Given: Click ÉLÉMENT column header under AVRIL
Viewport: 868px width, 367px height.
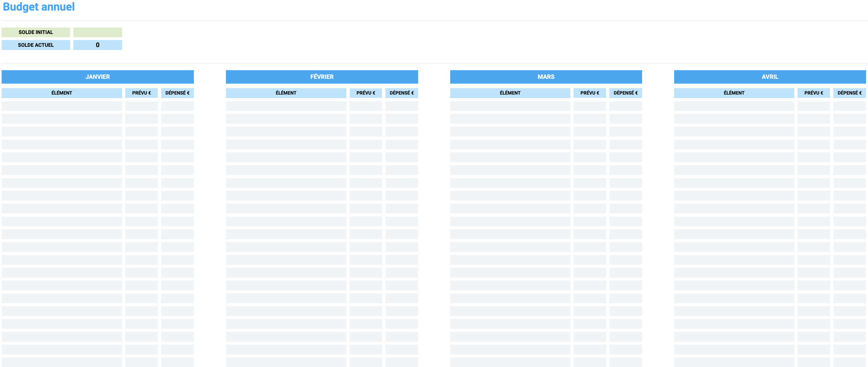Looking at the screenshot, I should pyautogui.click(x=734, y=93).
